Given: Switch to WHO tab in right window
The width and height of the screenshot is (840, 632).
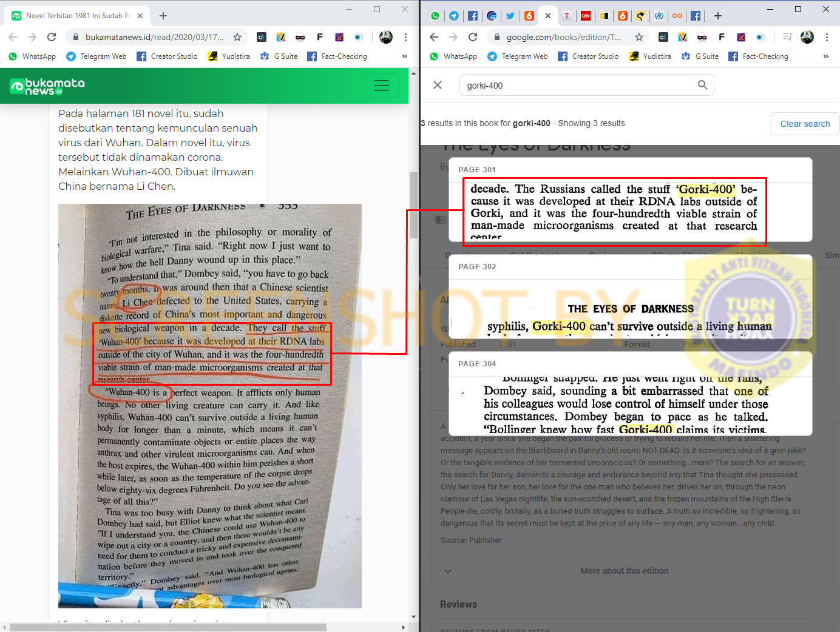Looking at the screenshot, I should [x=659, y=16].
